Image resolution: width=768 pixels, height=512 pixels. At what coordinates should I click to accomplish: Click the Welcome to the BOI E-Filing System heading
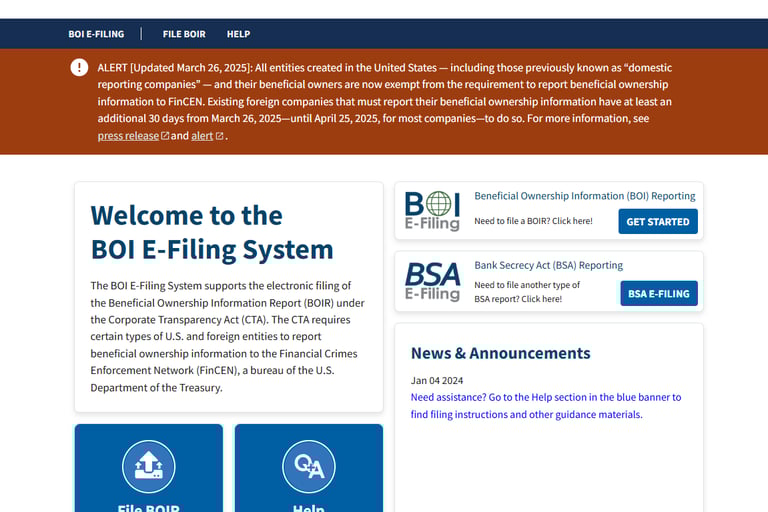coord(212,233)
